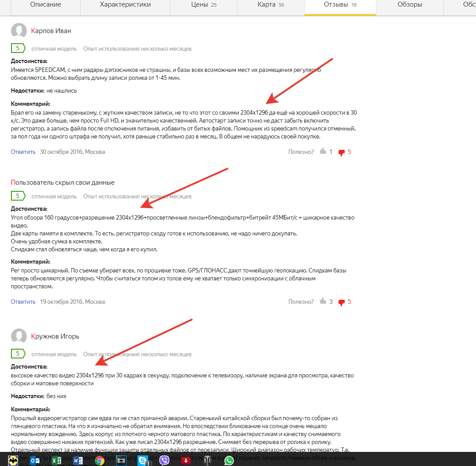
Task: Click 'Полезно?' beside the 30 октября review
Action: coord(301,152)
